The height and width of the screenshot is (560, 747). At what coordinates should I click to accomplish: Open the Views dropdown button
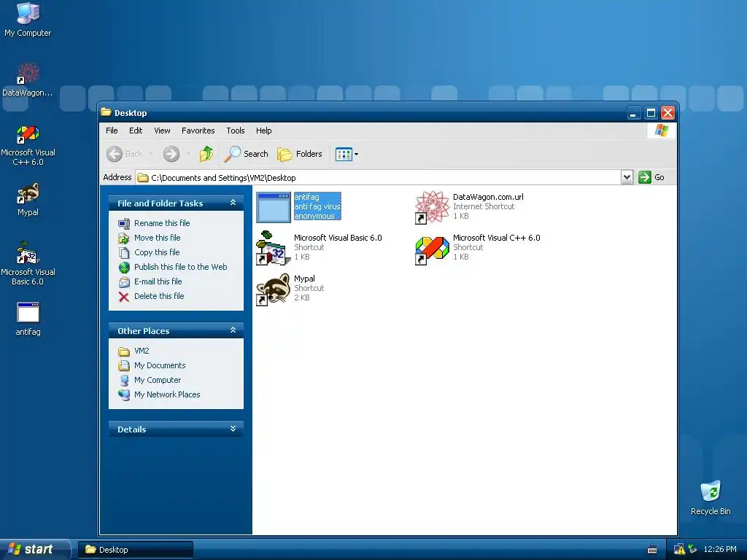pyautogui.click(x=347, y=154)
